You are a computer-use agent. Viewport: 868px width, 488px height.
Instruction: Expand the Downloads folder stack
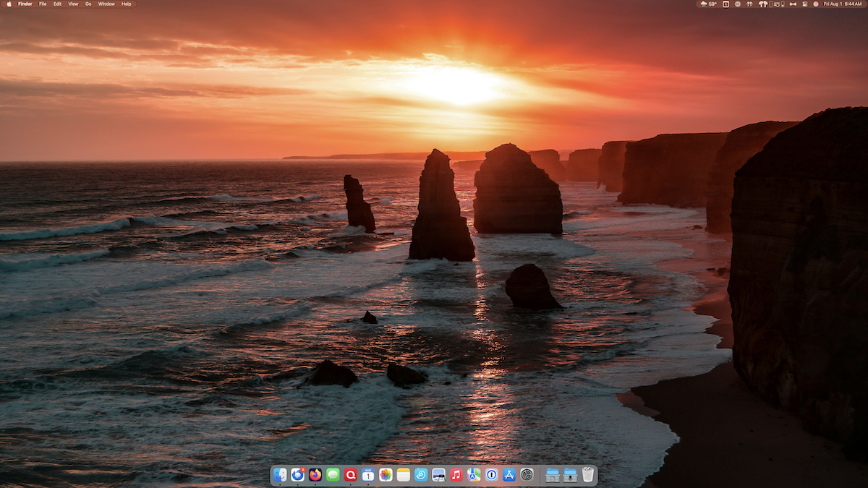570,475
